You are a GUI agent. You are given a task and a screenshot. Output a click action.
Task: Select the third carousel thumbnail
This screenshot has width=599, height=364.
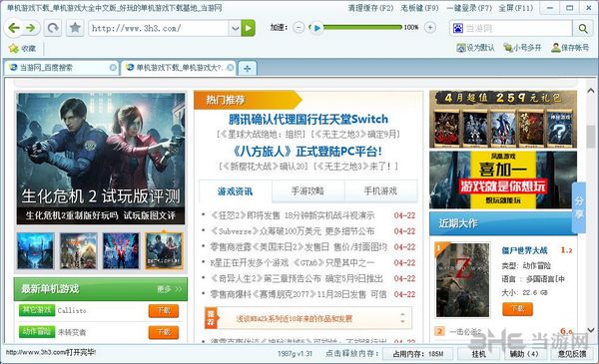click(121, 250)
